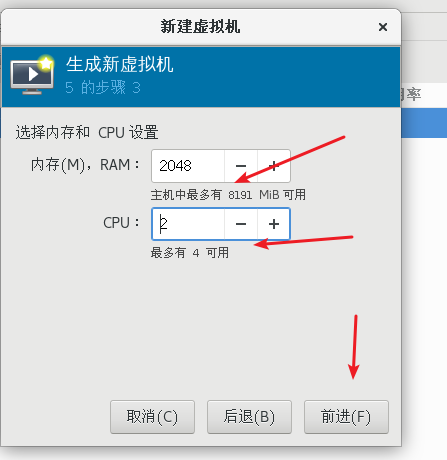Click the 8191 MiB available hint text
This screenshot has height=460, width=447.
tap(228, 195)
